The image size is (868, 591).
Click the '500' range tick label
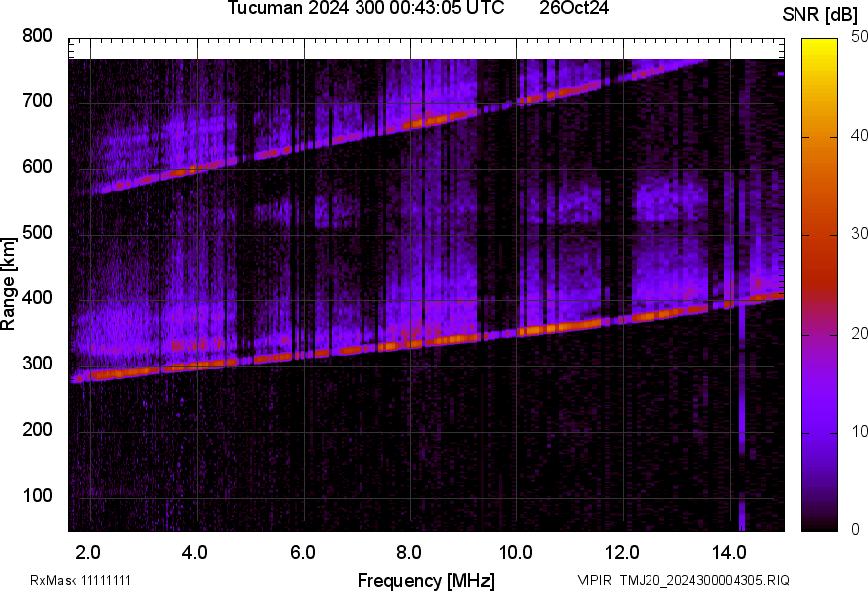(37, 234)
